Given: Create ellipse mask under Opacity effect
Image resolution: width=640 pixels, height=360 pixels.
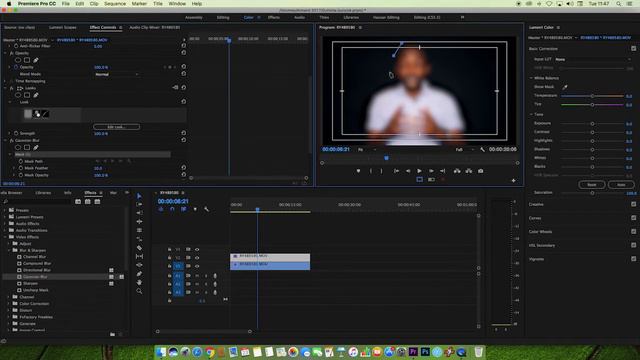Looking at the screenshot, I should pyautogui.click(x=18, y=60).
